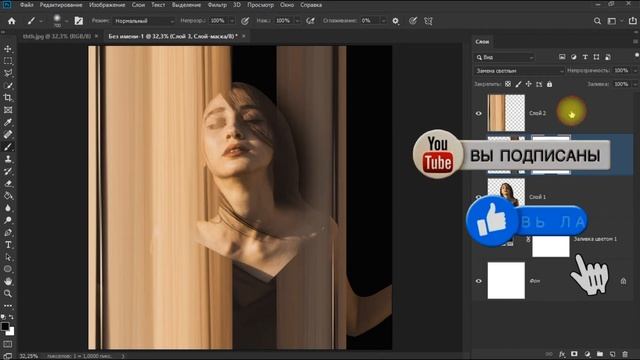Open the Фильтр menu
This screenshot has width=640, height=360.
coord(217,5)
